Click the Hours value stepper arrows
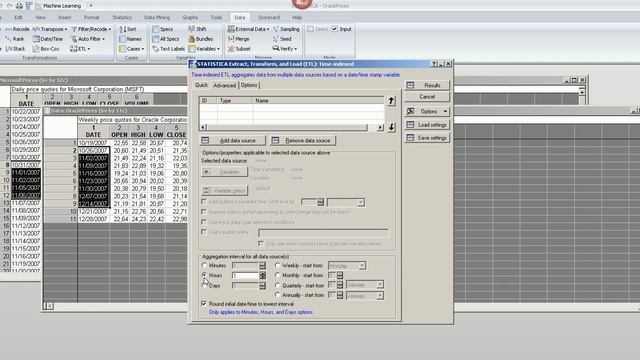Image resolution: width=640 pixels, height=360 pixels. 262,276
